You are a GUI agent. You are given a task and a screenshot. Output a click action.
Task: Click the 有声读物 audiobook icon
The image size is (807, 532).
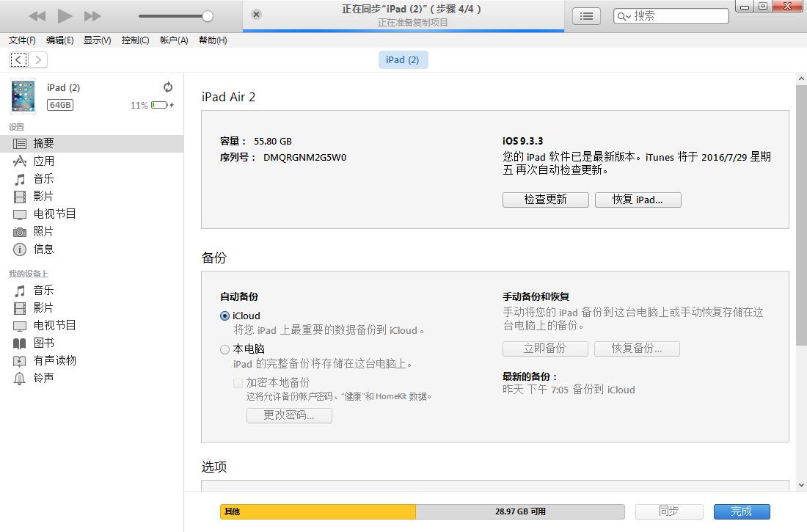[20, 361]
